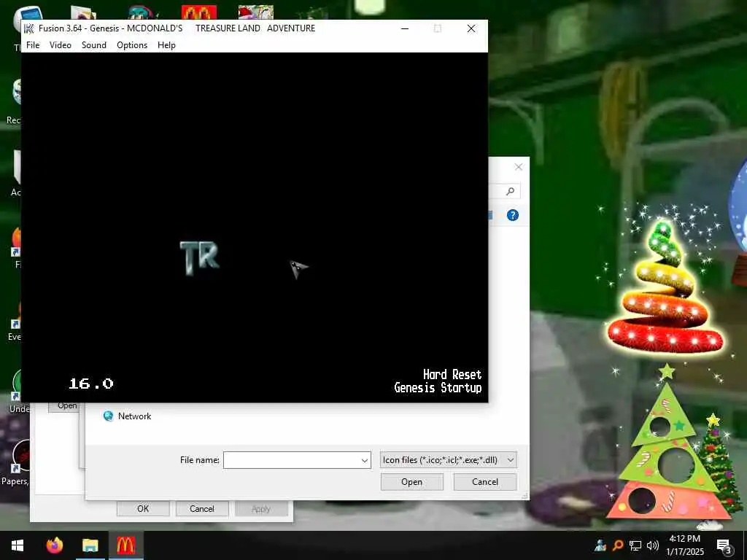Open the Icon files type filter dropdown
This screenshot has height=560, width=747.
[x=449, y=460]
